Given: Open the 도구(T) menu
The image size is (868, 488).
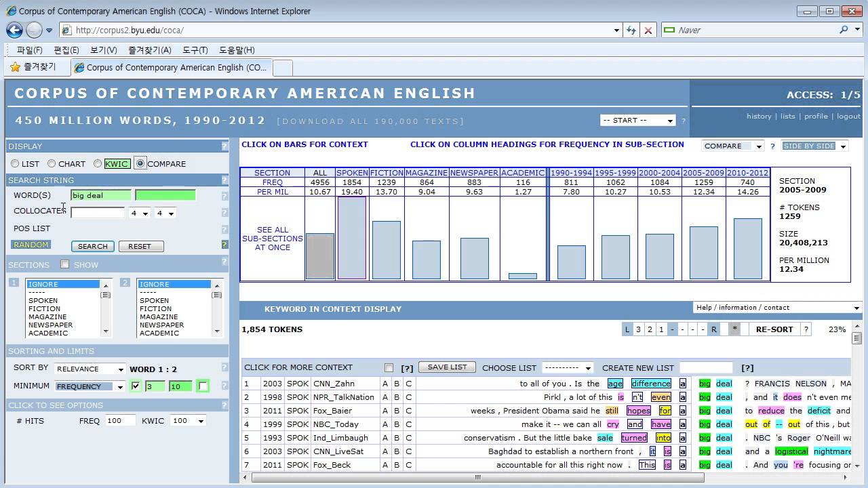Looking at the screenshot, I should [x=195, y=50].
